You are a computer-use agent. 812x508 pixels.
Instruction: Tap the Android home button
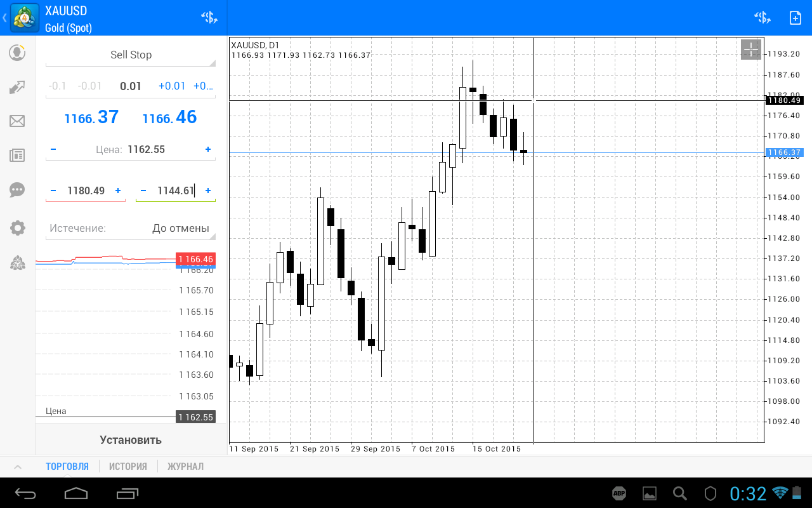[x=76, y=493]
